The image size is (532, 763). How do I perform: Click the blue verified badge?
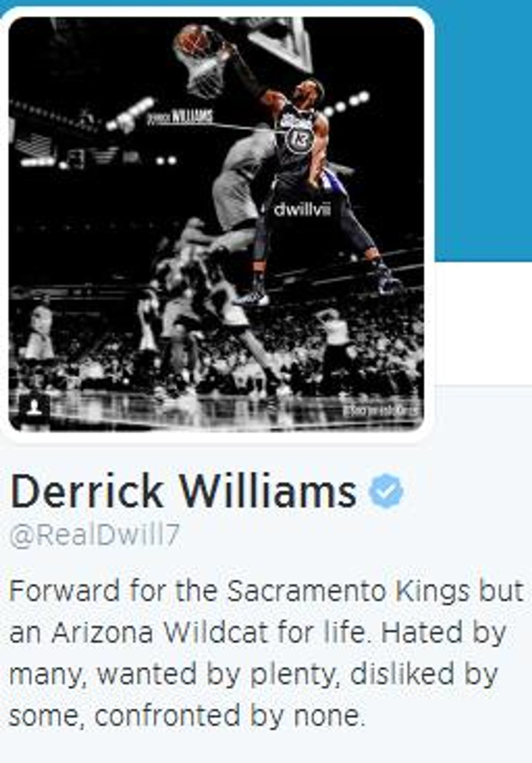click(x=386, y=491)
